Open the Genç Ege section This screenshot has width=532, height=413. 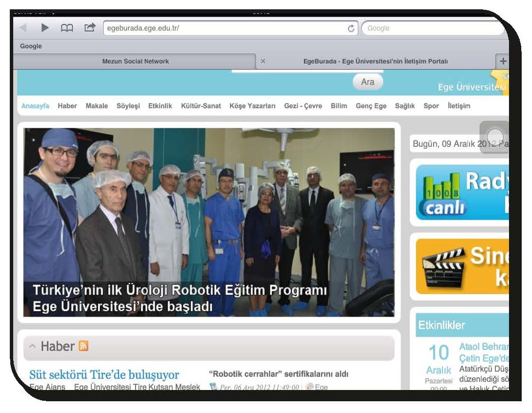coord(371,106)
